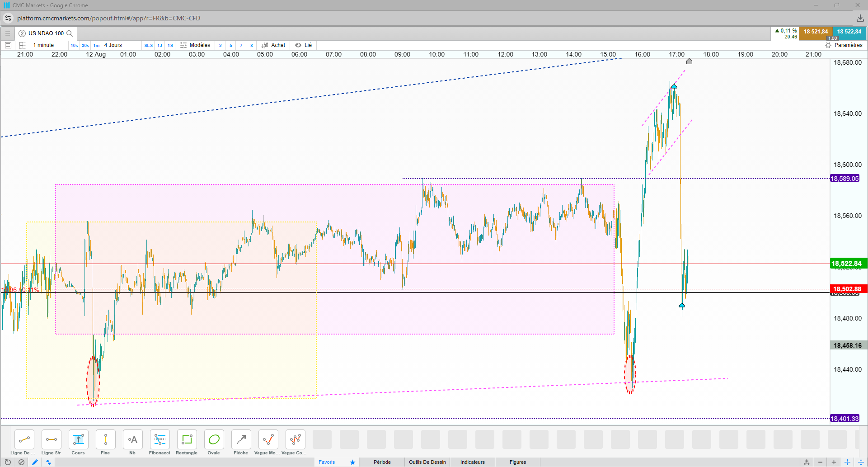Click the gray marker icon atop the chart near 17:00

(689, 61)
